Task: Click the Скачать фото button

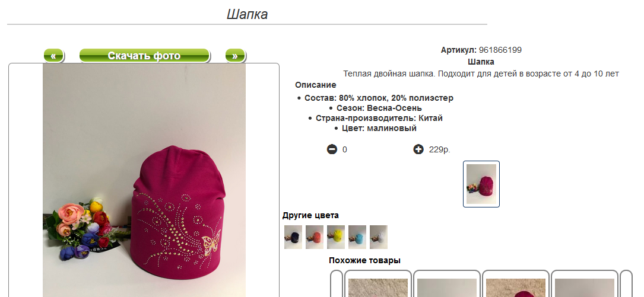Action: [x=144, y=55]
